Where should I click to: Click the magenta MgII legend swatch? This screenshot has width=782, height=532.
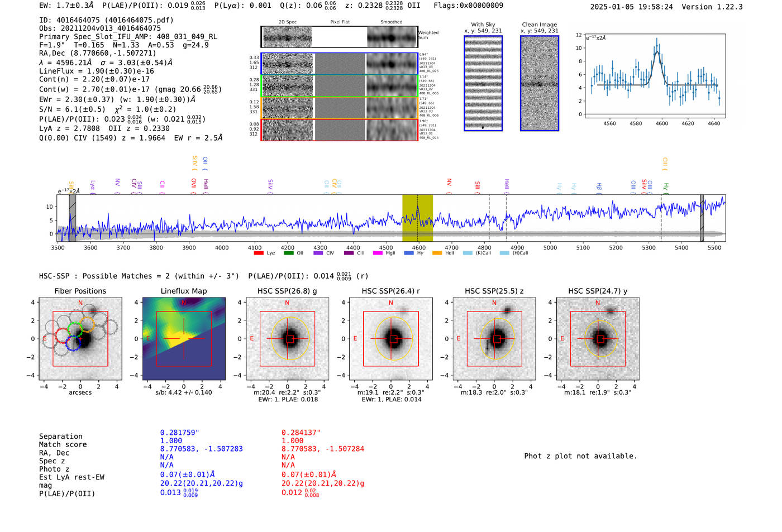[x=378, y=253]
